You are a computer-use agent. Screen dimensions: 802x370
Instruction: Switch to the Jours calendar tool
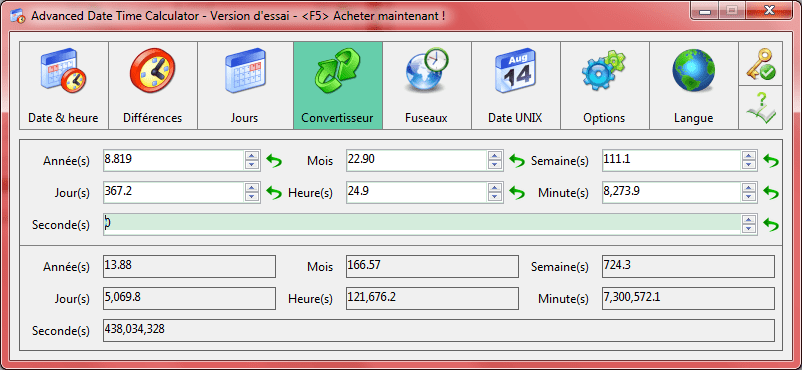coord(245,85)
